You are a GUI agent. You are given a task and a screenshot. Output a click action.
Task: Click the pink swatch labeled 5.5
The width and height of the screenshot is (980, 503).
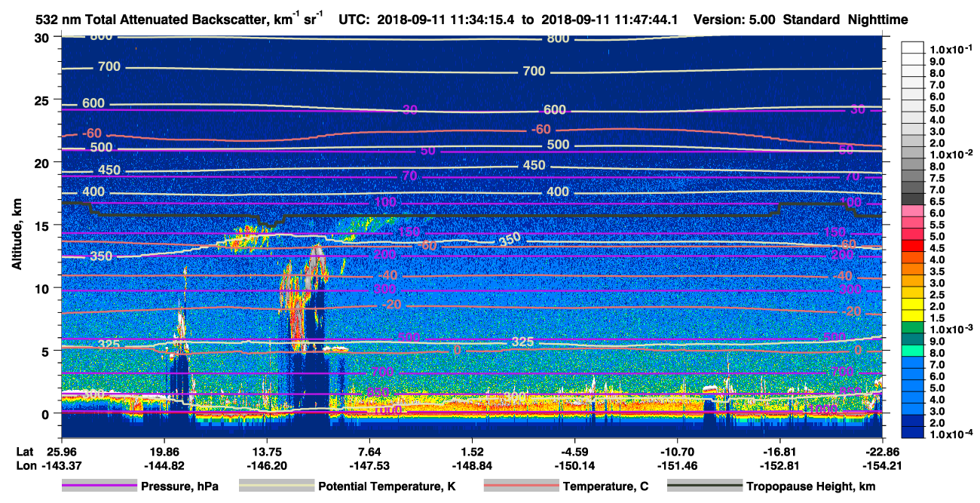[x=912, y=224]
